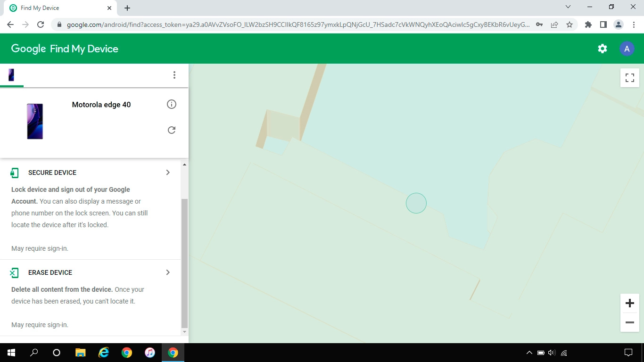Zoom in on the map
The image size is (644, 362).
pos(629,303)
